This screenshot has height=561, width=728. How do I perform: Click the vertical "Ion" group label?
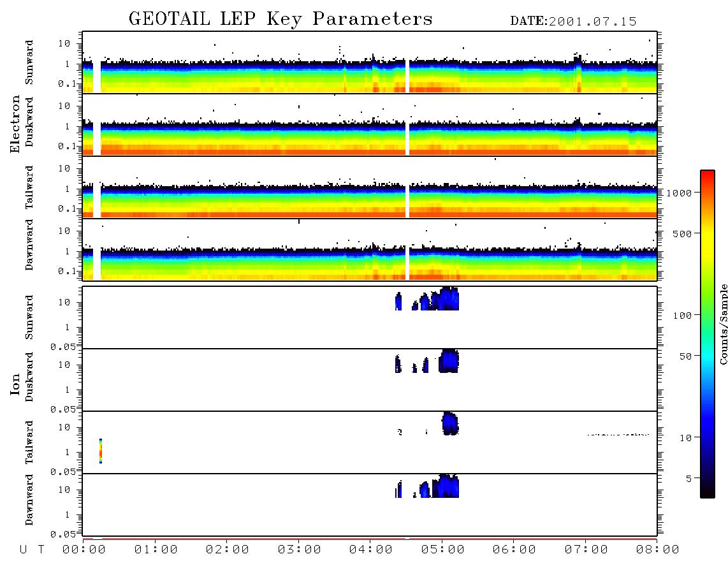pyautogui.click(x=15, y=384)
